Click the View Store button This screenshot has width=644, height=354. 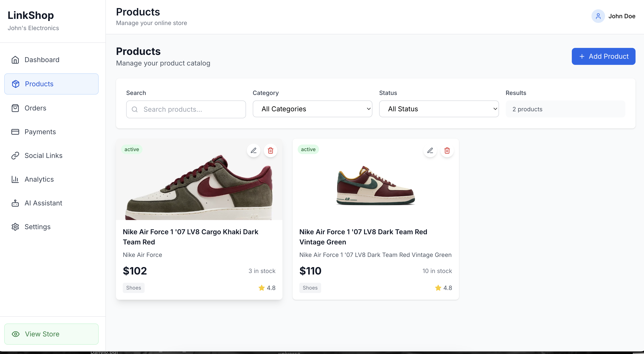[x=51, y=334]
